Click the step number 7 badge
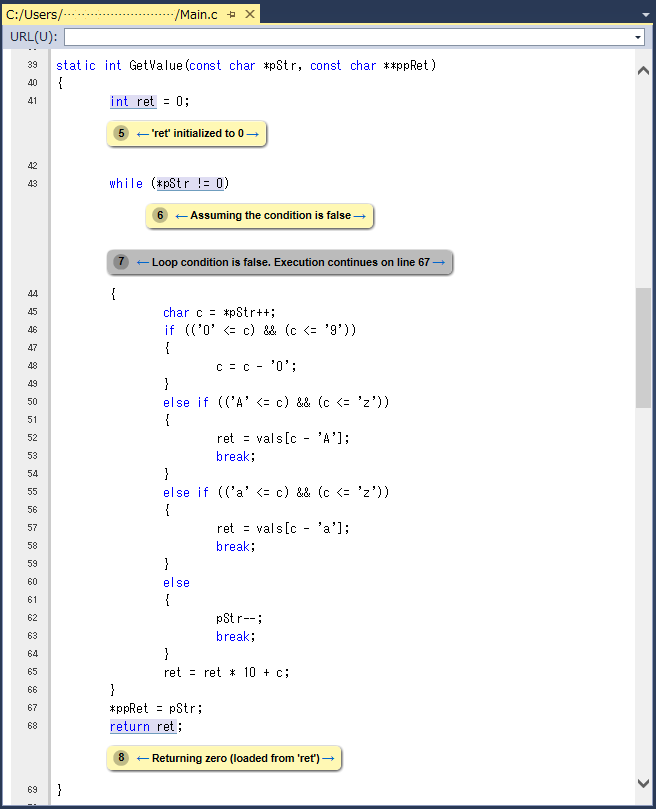Screen dimensions: 656x809 pos(121,262)
